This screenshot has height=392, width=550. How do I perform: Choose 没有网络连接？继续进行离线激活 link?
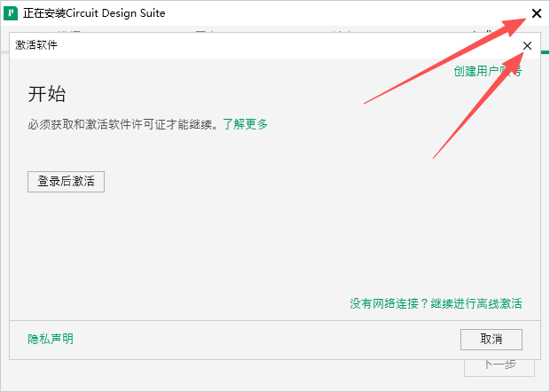[x=436, y=303]
